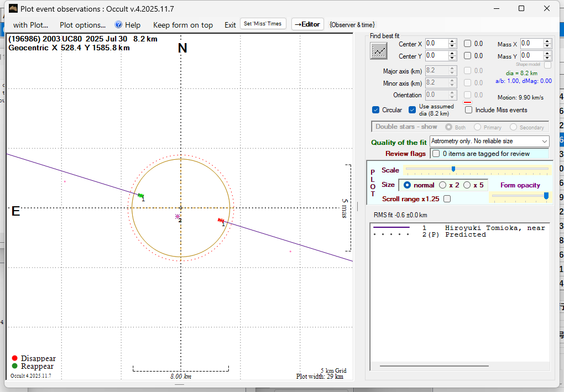Click the →Editor button
Image resolution: width=564 pixels, height=392 pixels.
pos(307,24)
